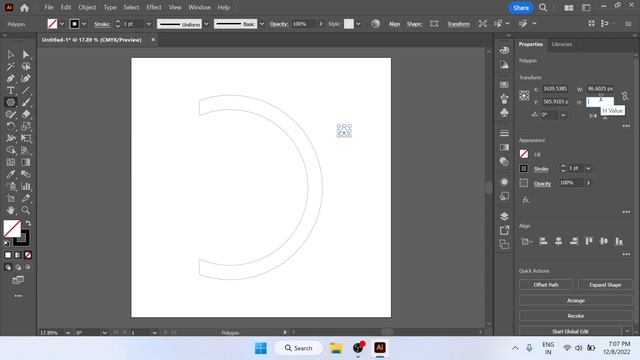Click the Recolor button
The height and width of the screenshot is (360, 640).
(576, 316)
